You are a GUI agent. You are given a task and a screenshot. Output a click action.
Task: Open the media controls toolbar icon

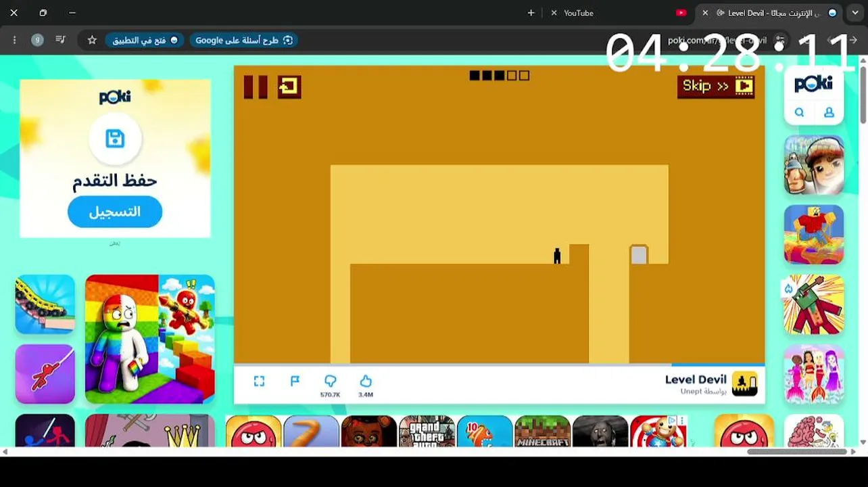[61, 40]
